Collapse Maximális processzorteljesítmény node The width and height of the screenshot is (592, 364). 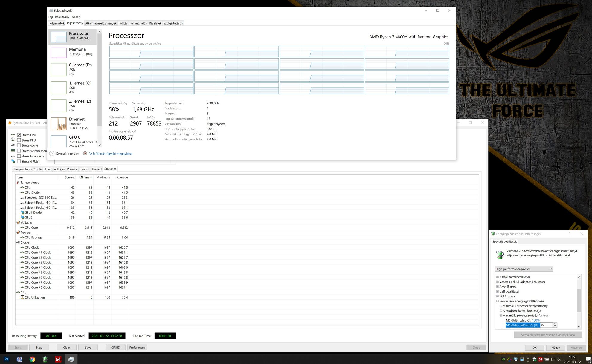[x=501, y=316]
